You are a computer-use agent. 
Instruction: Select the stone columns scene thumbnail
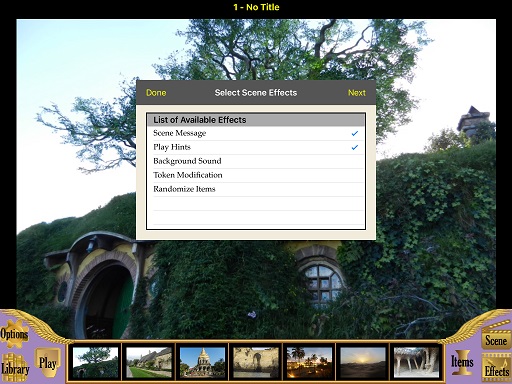coord(416,362)
